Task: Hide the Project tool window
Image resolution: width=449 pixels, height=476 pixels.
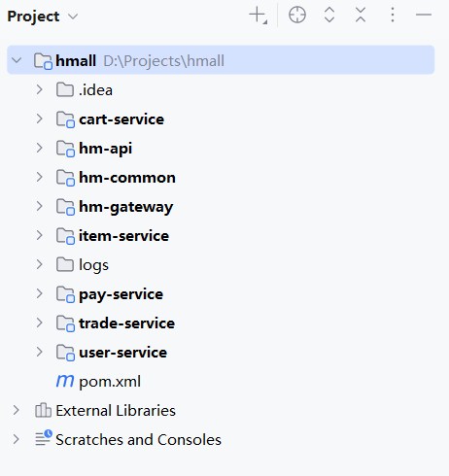Action: [424, 15]
